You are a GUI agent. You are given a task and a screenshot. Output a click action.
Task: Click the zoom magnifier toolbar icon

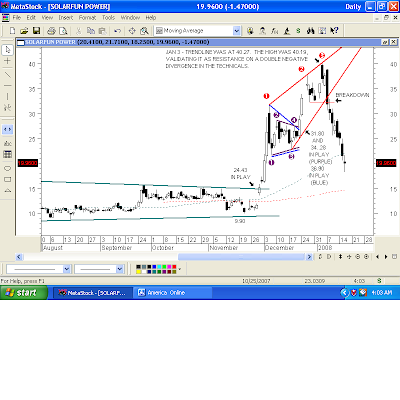coord(144,31)
